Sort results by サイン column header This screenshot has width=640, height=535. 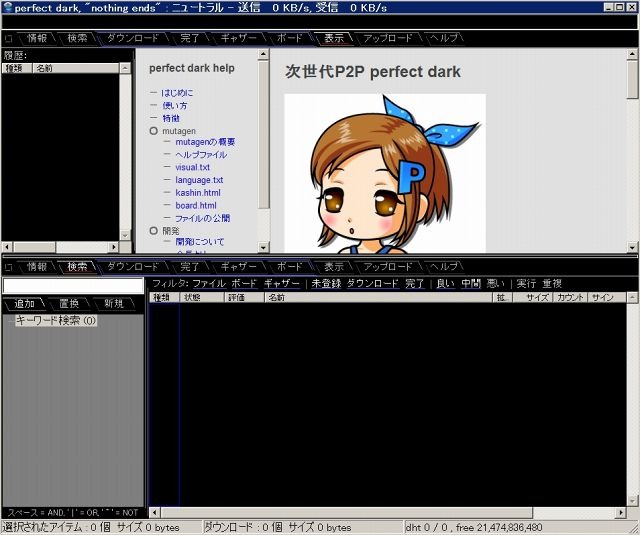607,297
